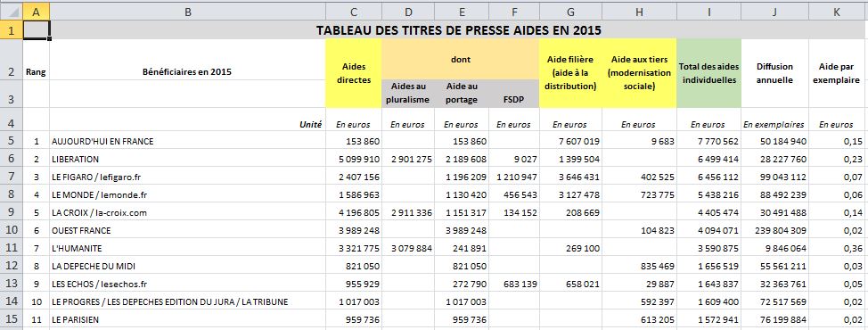
Task: Select 'LA DEPECHE DU MIDI' cell
Action: click(188, 266)
